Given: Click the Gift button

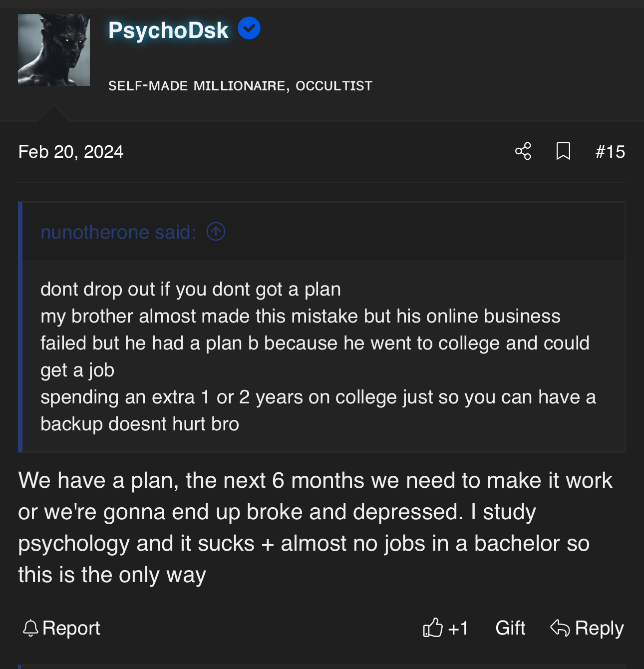Looking at the screenshot, I should [x=510, y=628].
